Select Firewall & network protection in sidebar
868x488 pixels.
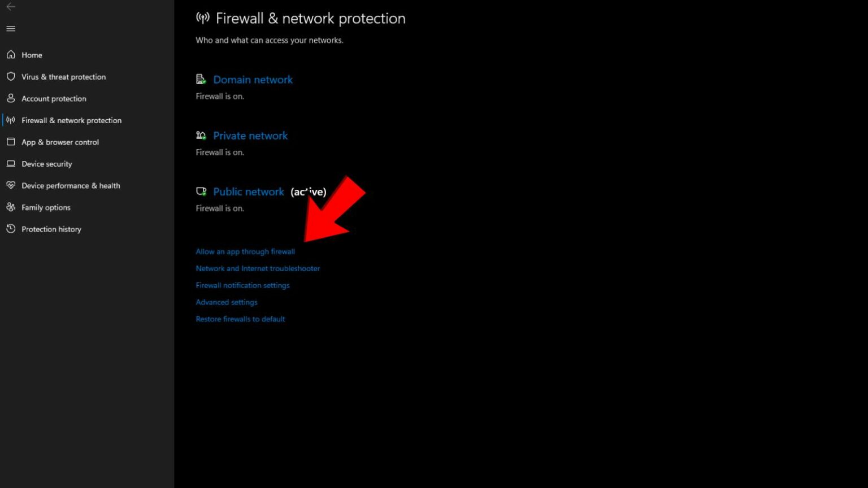coord(71,120)
